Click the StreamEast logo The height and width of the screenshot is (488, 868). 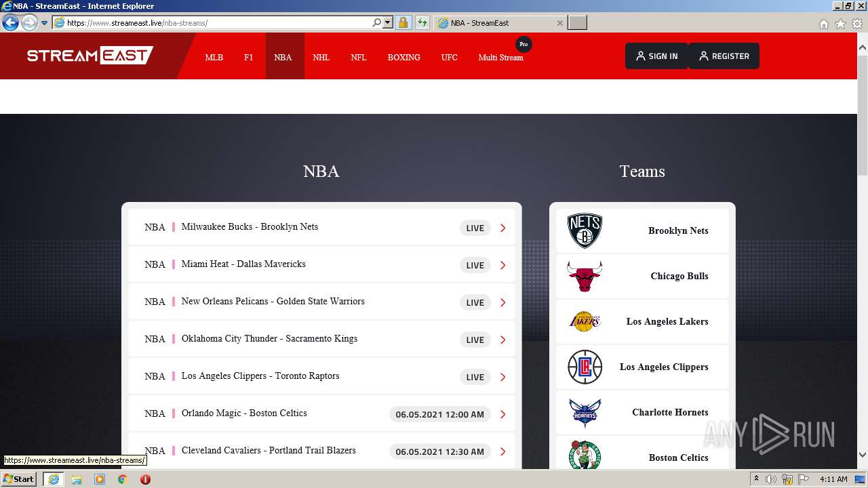(90, 56)
